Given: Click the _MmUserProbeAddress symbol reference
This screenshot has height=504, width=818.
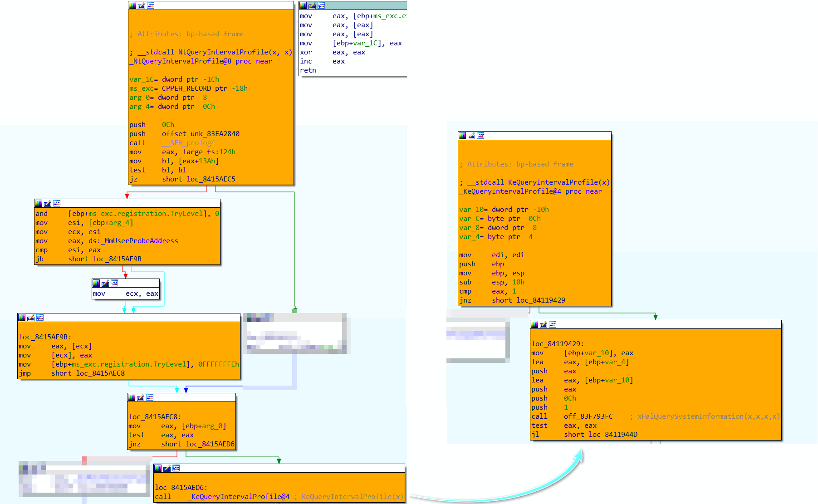Looking at the screenshot, I should (139, 241).
